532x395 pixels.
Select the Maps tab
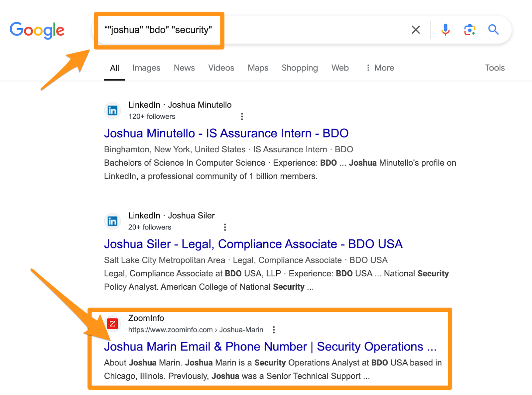258,68
